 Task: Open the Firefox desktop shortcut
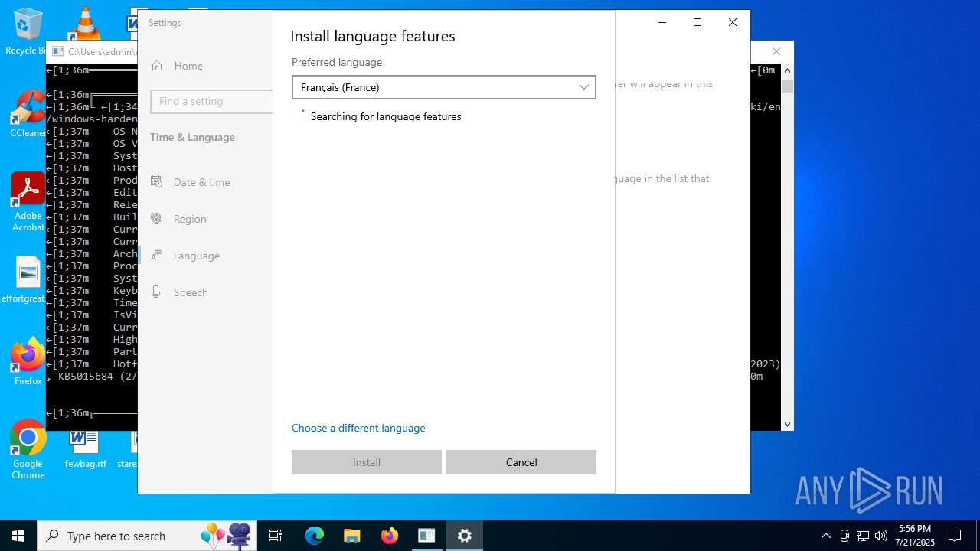pyautogui.click(x=28, y=361)
